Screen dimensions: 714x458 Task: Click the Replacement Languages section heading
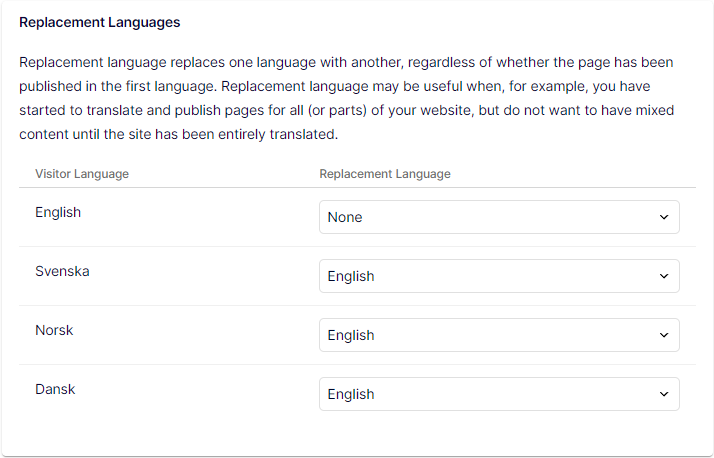coord(100,22)
